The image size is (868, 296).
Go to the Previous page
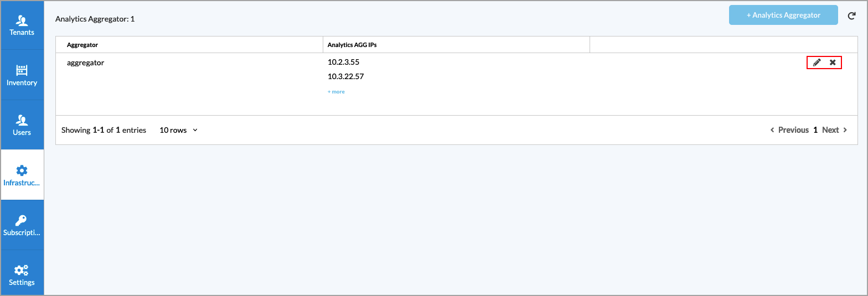pyautogui.click(x=789, y=130)
